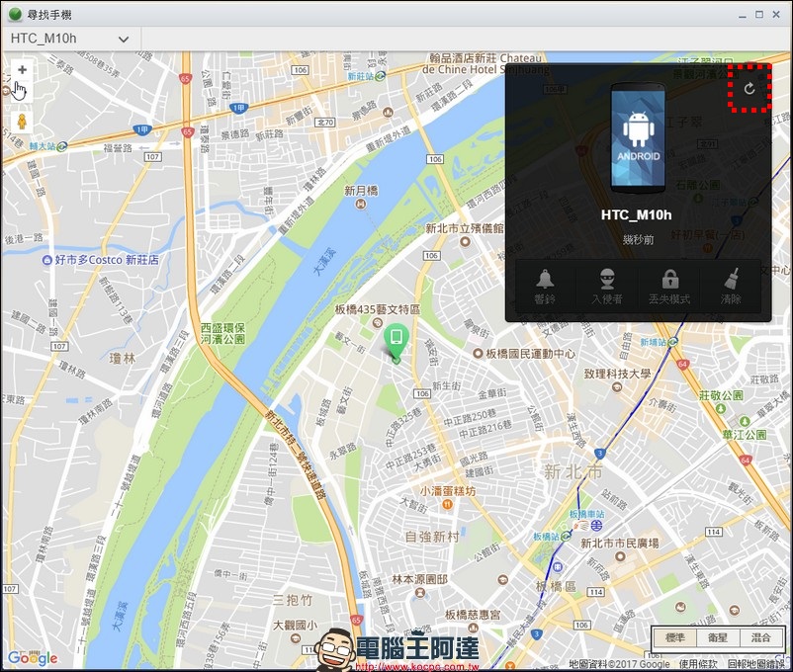Select 板橋慈惠宮 marker
Viewport: 793px width, 672px height.
coord(474,628)
